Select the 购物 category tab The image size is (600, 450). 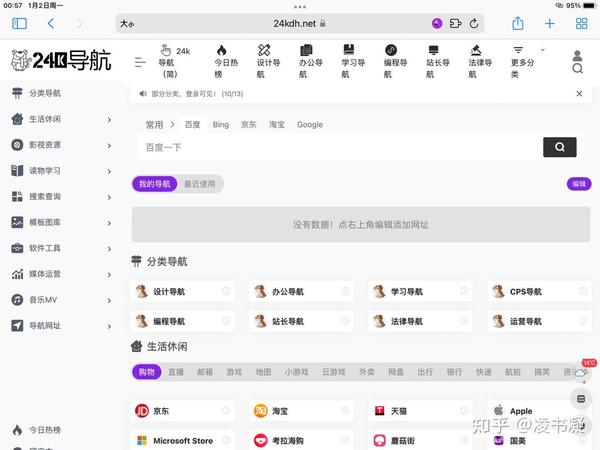click(x=147, y=372)
